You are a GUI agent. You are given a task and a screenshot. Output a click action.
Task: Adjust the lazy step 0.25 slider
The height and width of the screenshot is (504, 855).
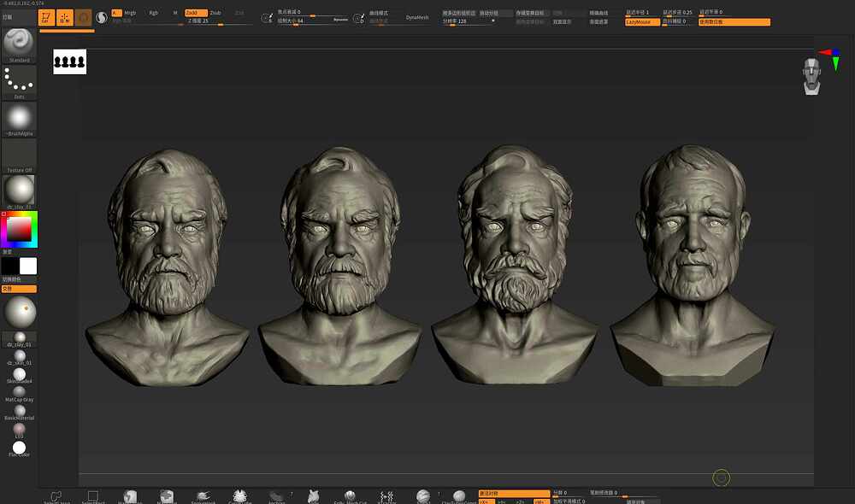coord(678,13)
